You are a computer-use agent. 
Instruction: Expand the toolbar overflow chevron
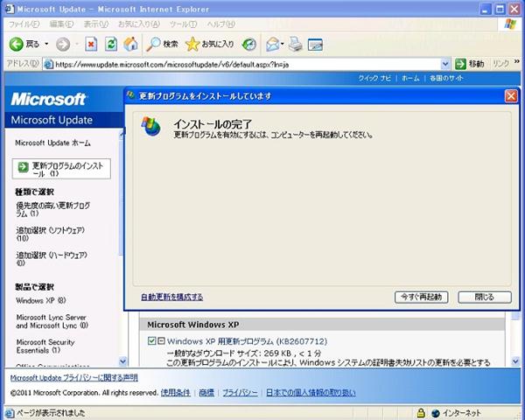coord(517,61)
